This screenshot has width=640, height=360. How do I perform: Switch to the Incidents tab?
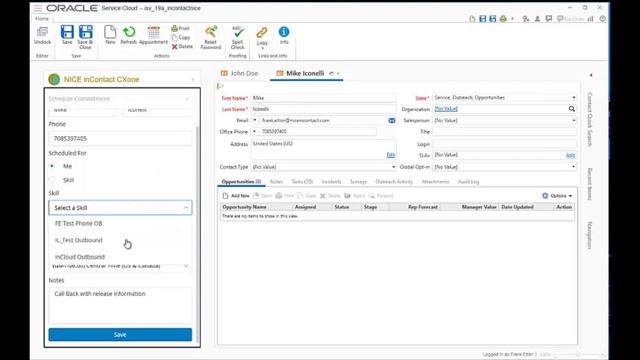[x=331, y=182]
